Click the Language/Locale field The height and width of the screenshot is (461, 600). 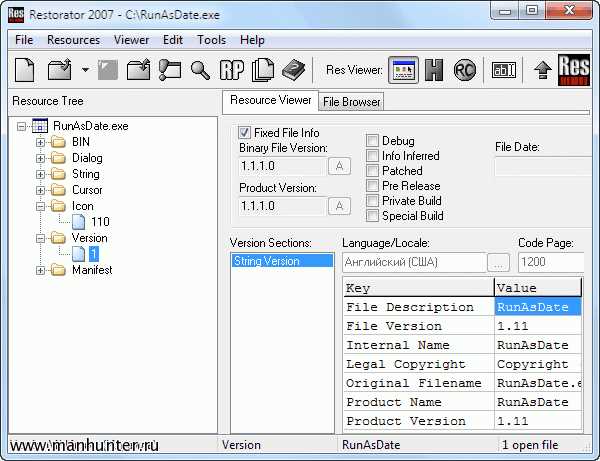pos(414,262)
